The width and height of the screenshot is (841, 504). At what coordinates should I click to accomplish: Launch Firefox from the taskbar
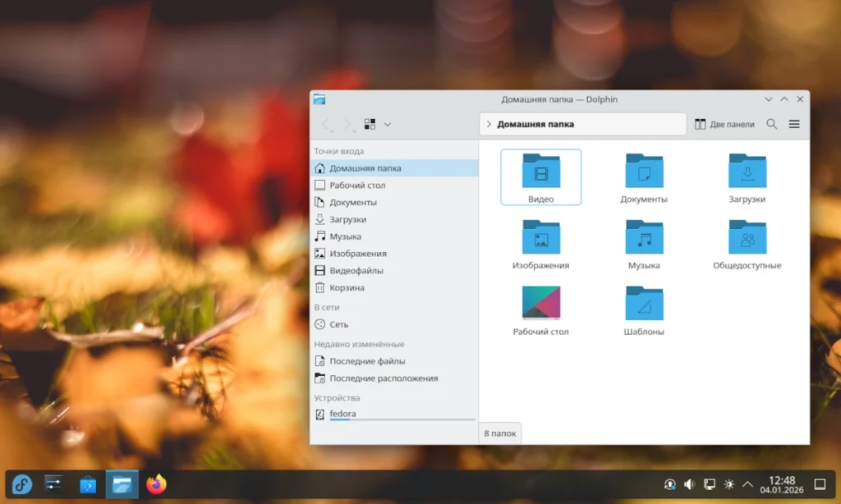coord(156,484)
